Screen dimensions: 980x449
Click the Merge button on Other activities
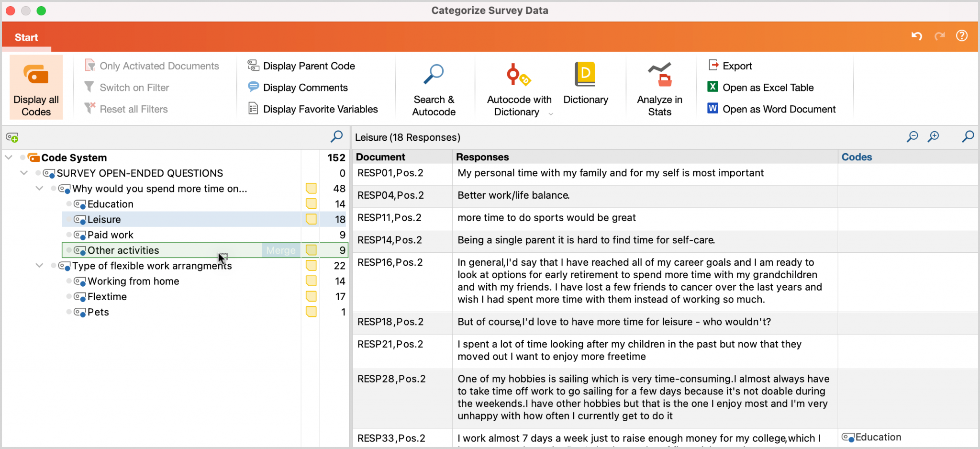280,250
